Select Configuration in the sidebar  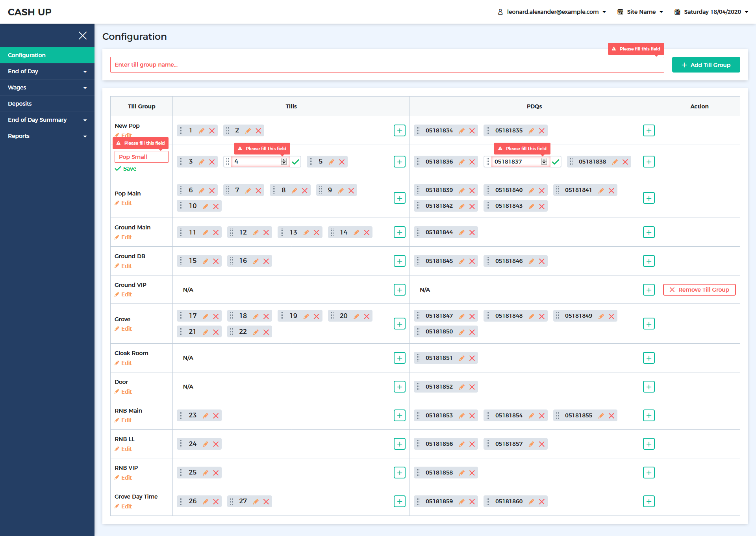click(x=27, y=55)
